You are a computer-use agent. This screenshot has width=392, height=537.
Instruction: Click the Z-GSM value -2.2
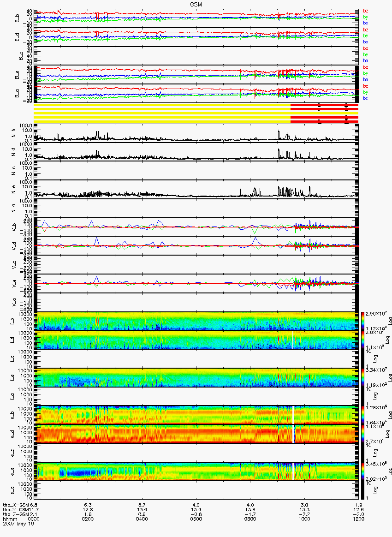coord(304,514)
